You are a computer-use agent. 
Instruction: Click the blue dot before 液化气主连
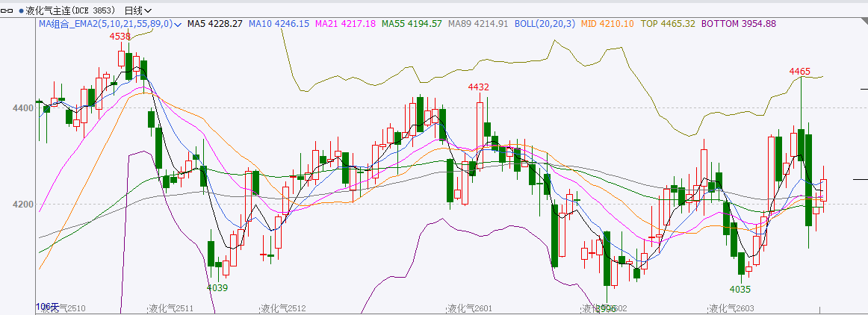pyautogui.click(x=21, y=11)
